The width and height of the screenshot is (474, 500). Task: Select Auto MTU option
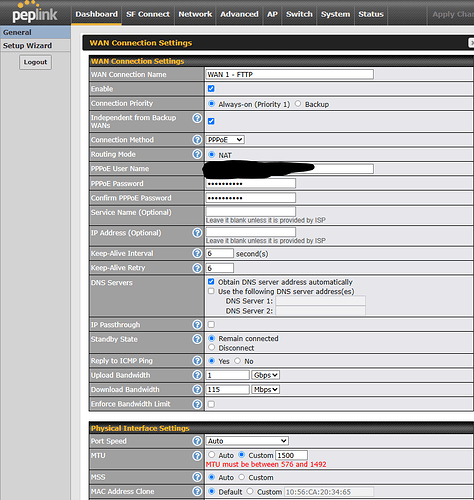pyautogui.click(x=211, y=455)
